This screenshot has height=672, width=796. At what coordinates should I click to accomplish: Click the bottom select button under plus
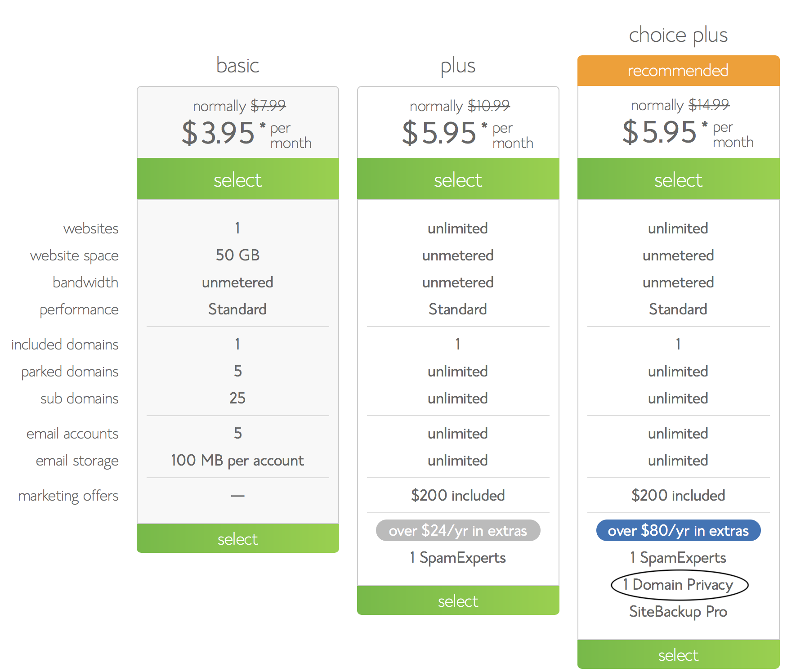point(458,600)
